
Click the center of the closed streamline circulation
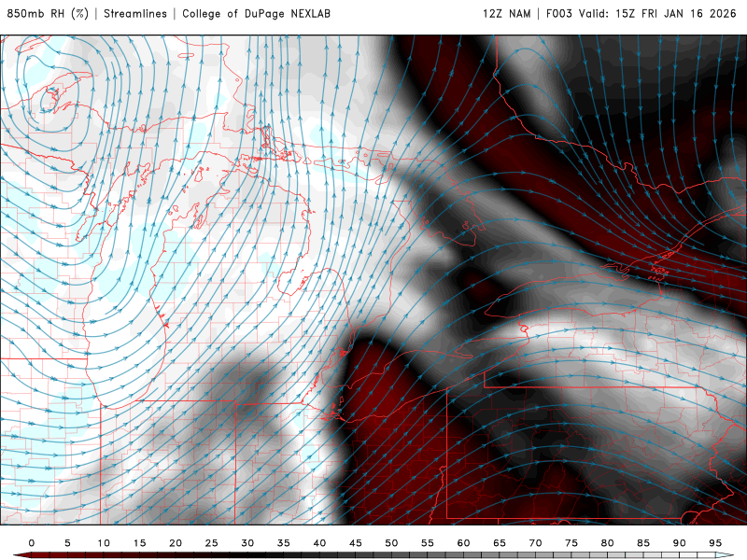click(x=49, y=100)
